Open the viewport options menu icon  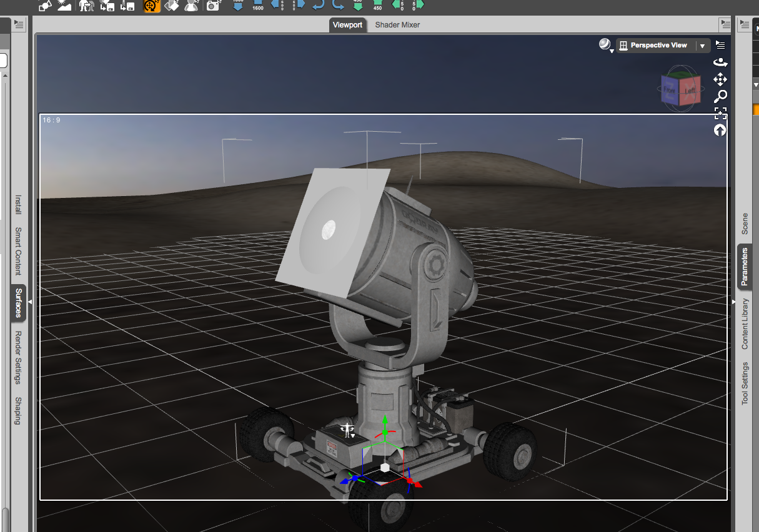click(720, 45)
